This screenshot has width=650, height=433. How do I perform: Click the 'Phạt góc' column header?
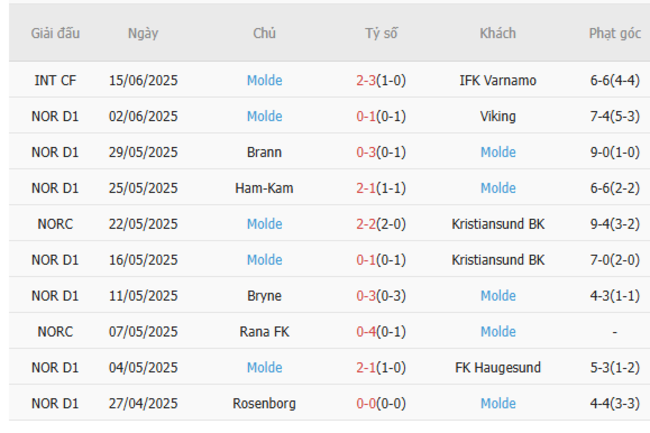[614, 33]
